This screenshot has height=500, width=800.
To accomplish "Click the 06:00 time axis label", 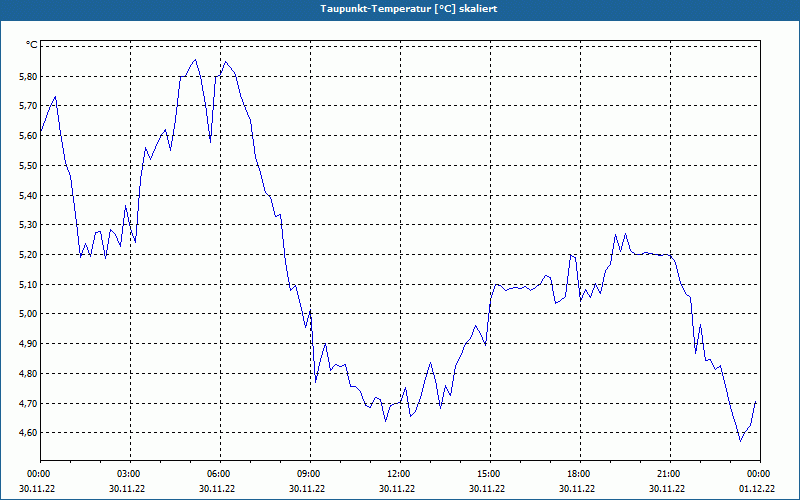I will [x=218, y=474].
